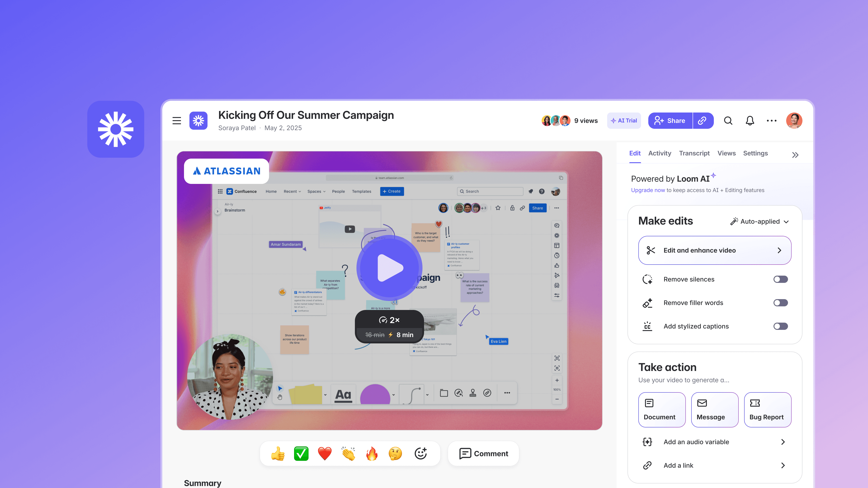Enable the Remove silences toggle
Screen dimensions: 868x488
pyautogui.click(x=780, y=279)
